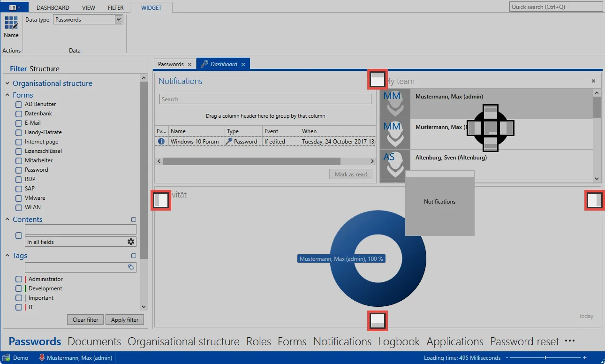Click the AS avatar for Altenburg, Sven
605x364 pixels.
pos(395,165)
